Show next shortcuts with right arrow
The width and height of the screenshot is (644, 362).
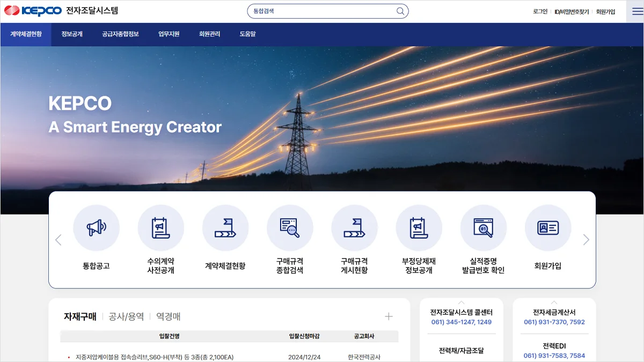[586, 240]
